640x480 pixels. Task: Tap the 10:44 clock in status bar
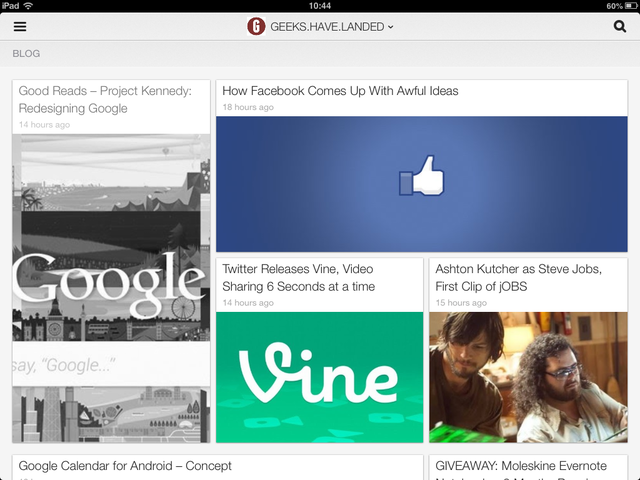tap(320, 6)
